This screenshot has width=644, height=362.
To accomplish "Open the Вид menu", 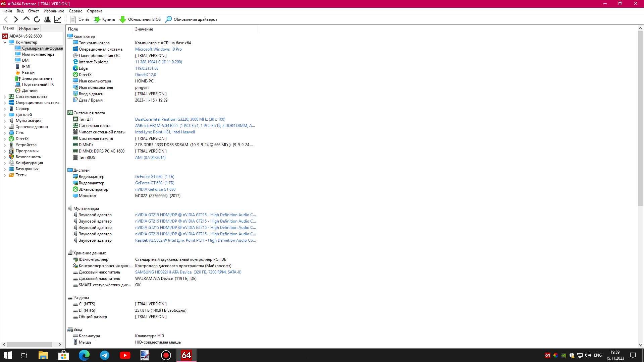I will coord(20,11).
